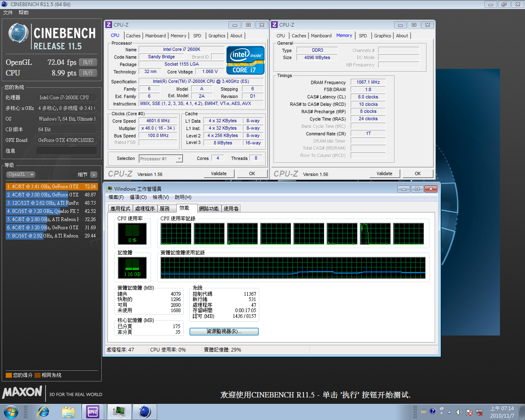Click Task Manager title bar icon
The height and width of the screenshot is (420, 525).
[x=110, y=189]
